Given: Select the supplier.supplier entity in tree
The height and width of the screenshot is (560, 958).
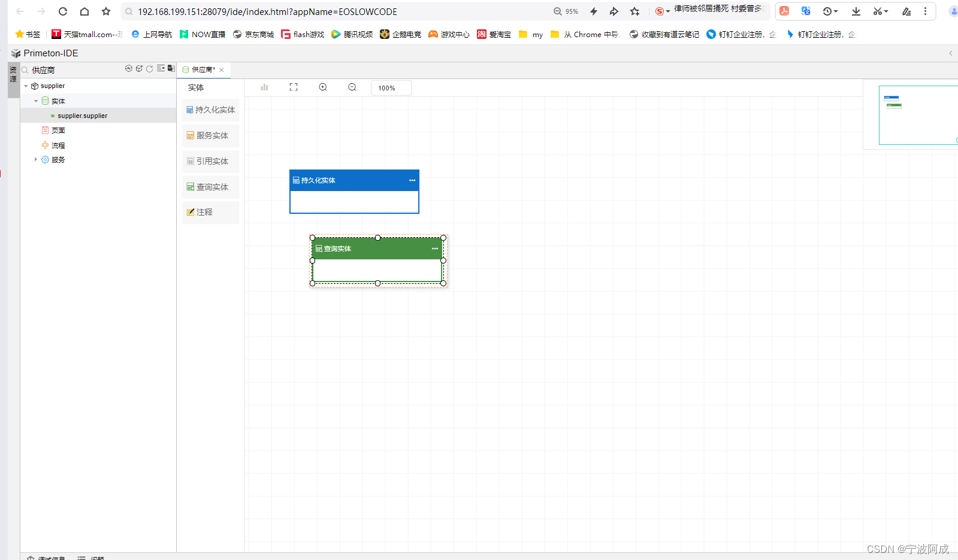Looking at the screenshot, I should pyautogui.click(x=82, y=116).
